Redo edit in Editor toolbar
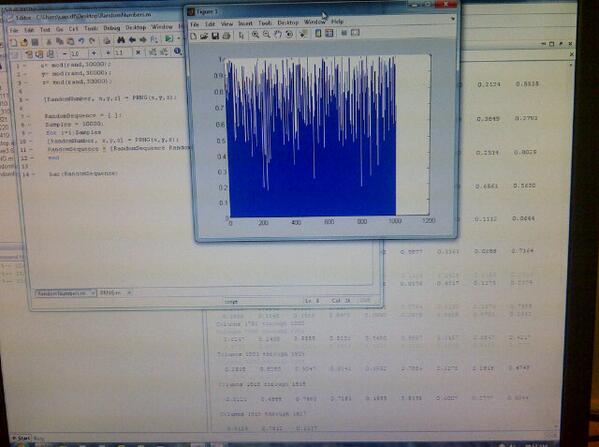 click(x=92, y=40)
